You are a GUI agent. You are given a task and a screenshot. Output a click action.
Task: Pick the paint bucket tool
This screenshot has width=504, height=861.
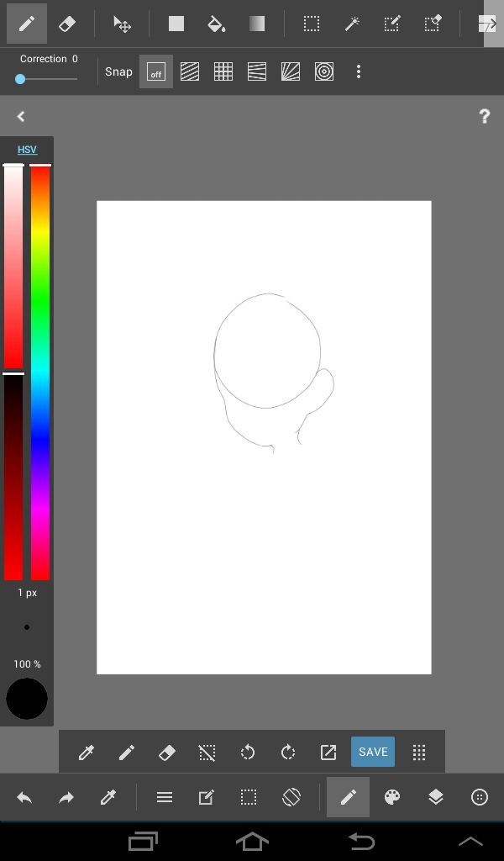[216, 24]
